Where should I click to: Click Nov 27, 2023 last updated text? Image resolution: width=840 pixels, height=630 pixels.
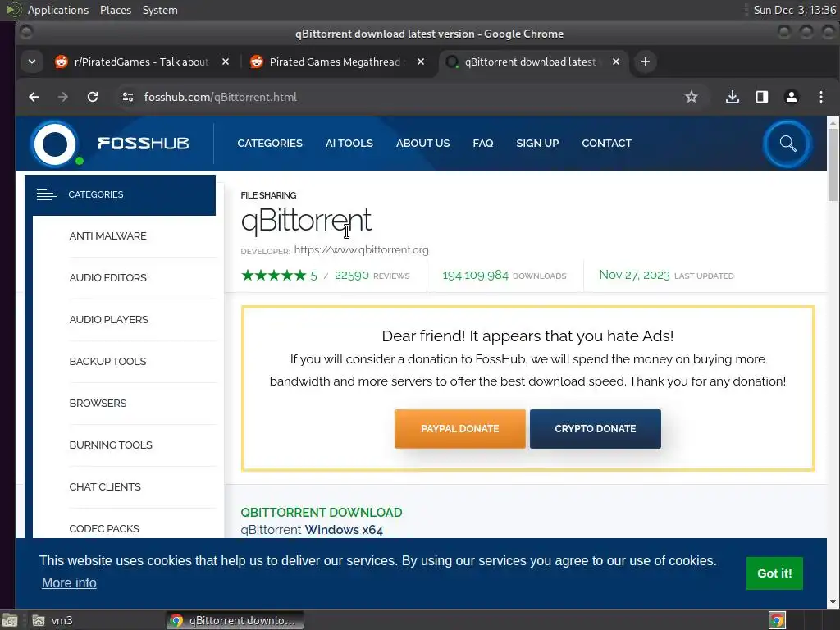666,276
